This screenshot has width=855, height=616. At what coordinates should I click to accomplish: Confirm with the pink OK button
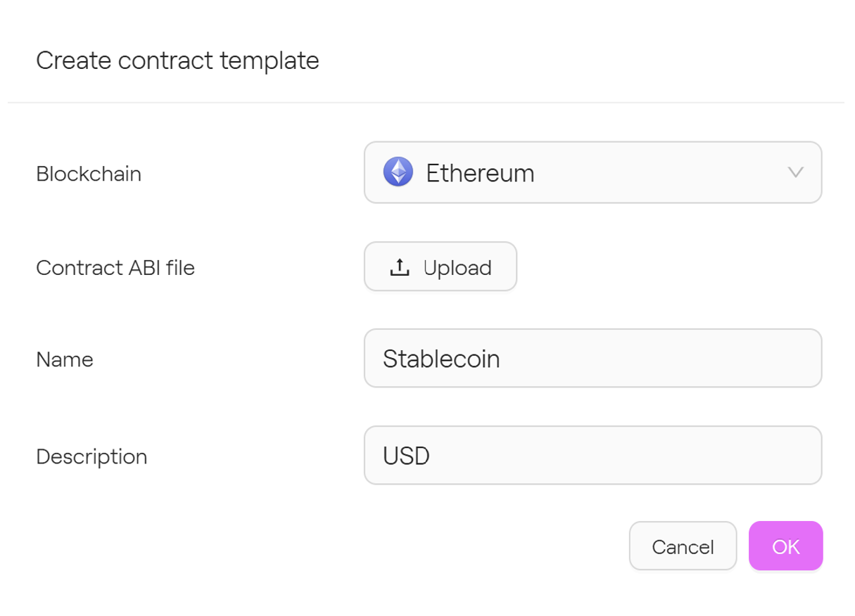(x=785, y=546)
